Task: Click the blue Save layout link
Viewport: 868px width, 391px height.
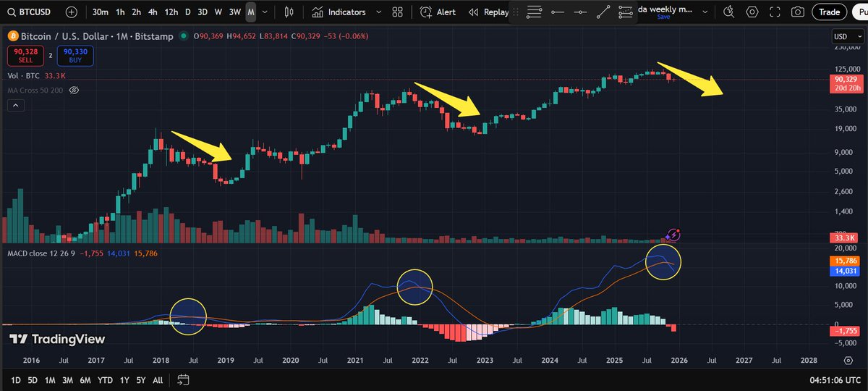Action: [663, 17]
